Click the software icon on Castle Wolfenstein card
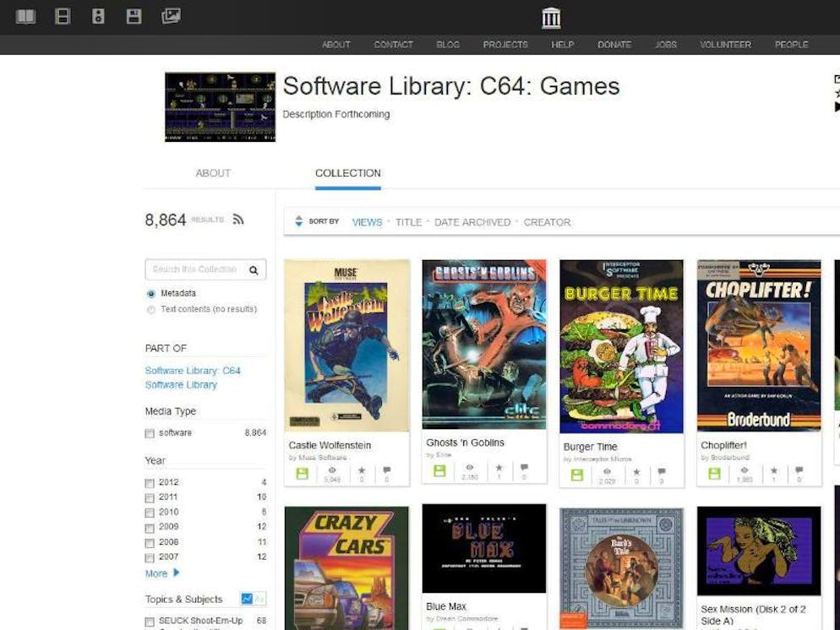This screenshot has width=840, height=630. pos(303,474)
